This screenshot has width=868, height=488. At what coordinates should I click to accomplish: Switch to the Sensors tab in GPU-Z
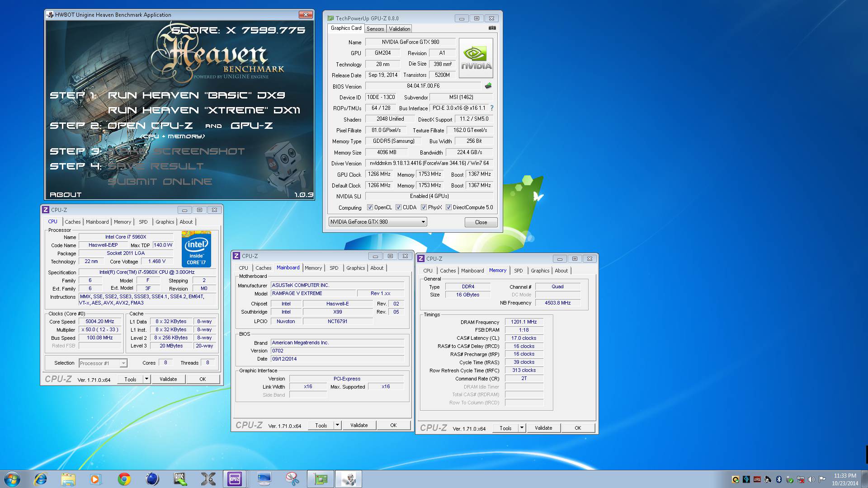(375, 29)
